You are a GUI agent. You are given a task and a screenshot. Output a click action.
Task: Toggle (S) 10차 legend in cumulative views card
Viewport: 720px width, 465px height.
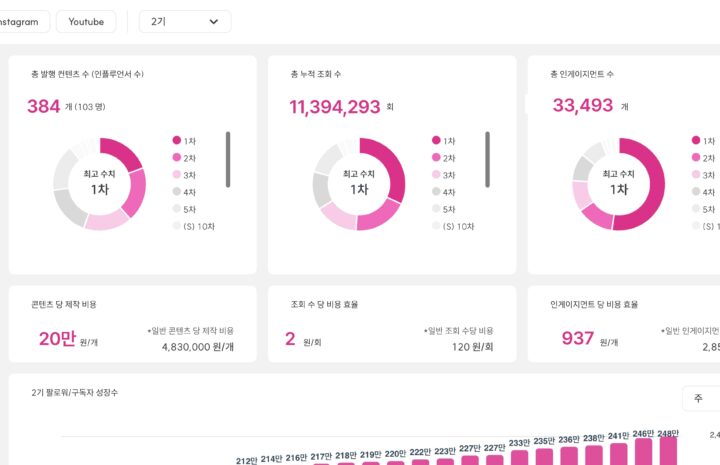pos(453,226)
